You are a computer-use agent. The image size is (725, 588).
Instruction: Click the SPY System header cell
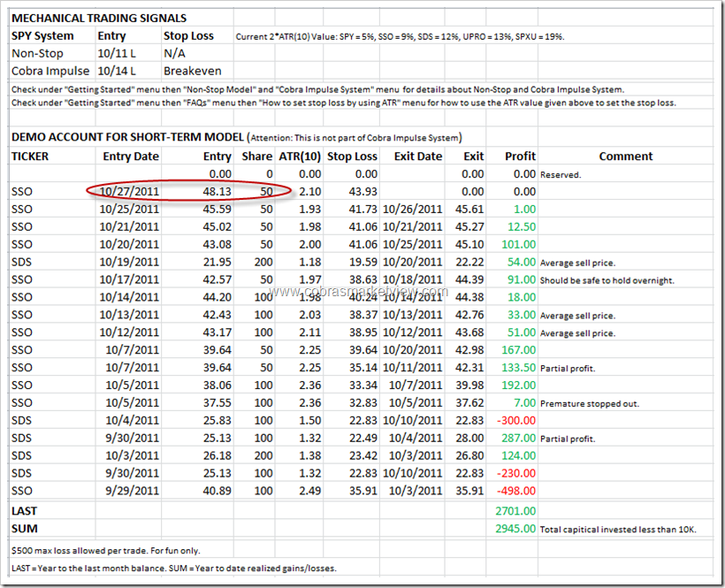click(x=42, y=35)
